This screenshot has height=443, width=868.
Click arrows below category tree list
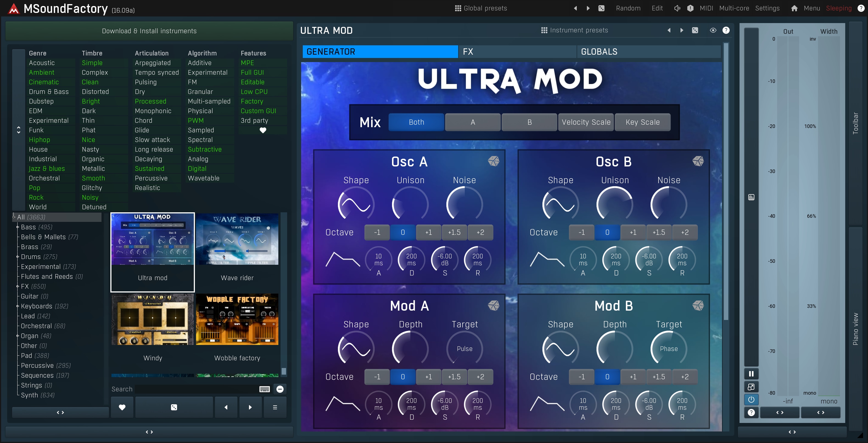pyautogui.click(x=60, y=412)
